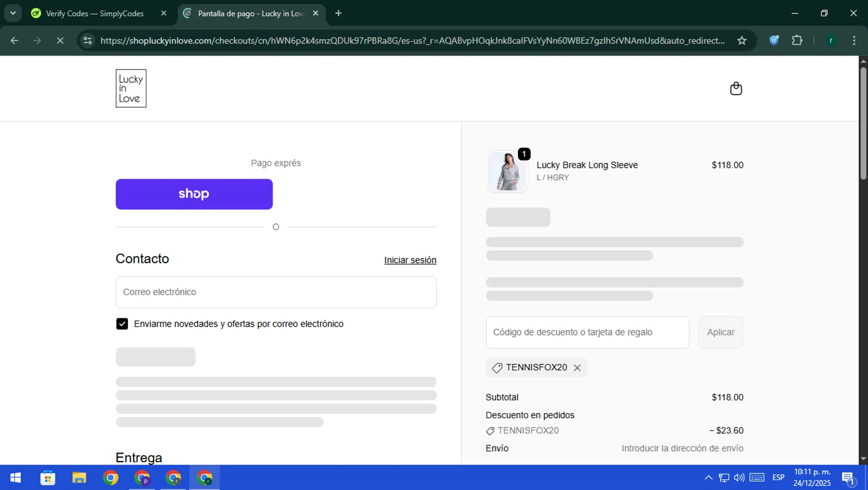The width and height of the screenshot is (868, 490).
Task: Focus the Correo electrónico field
Action: point(276,292)
